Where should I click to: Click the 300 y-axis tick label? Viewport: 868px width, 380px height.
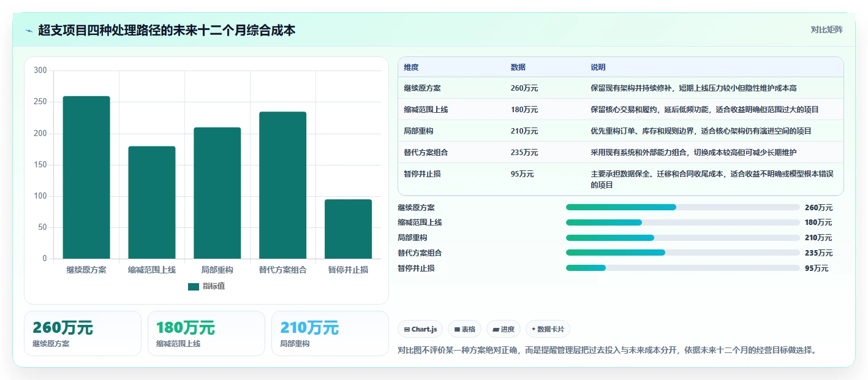tap(40, 70)
